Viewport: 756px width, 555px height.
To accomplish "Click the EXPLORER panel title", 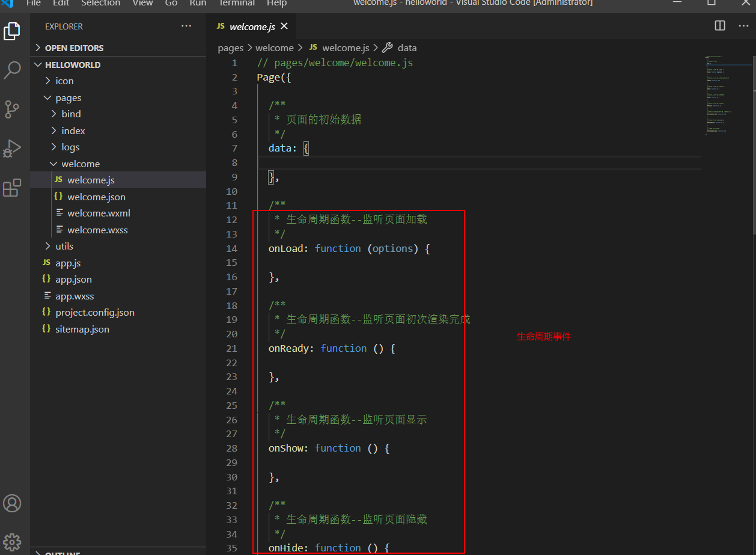I will coord(64,26).
